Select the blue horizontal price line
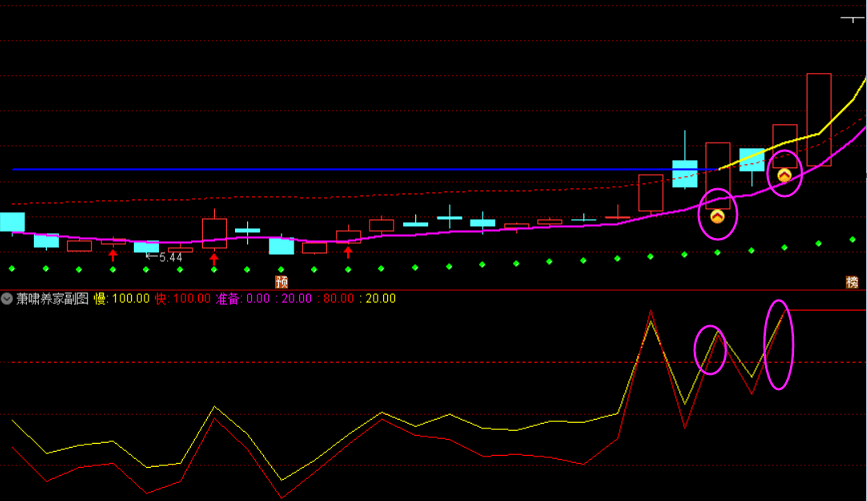 365,169
